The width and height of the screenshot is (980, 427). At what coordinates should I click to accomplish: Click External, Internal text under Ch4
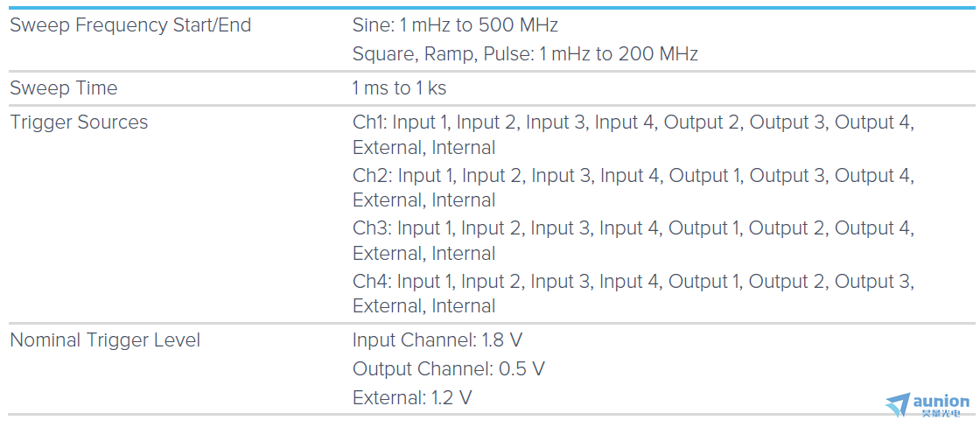(423, 306)
